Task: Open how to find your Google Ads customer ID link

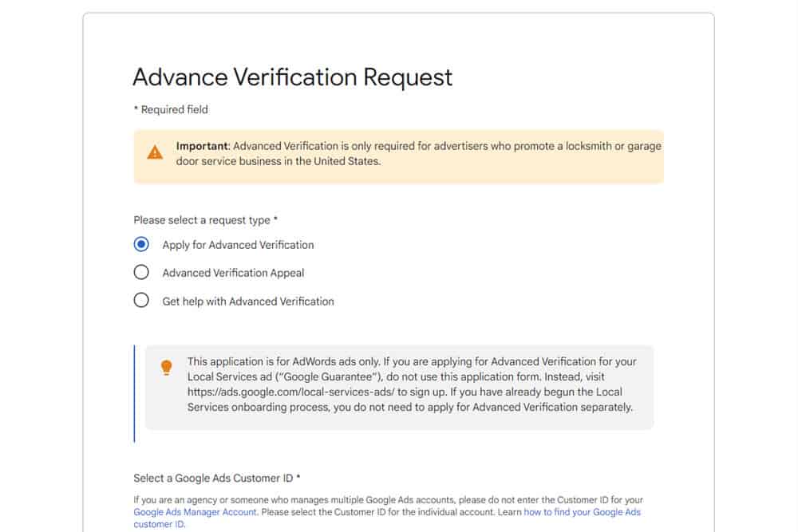Action: pyautogui.click(x=583, y=512)
